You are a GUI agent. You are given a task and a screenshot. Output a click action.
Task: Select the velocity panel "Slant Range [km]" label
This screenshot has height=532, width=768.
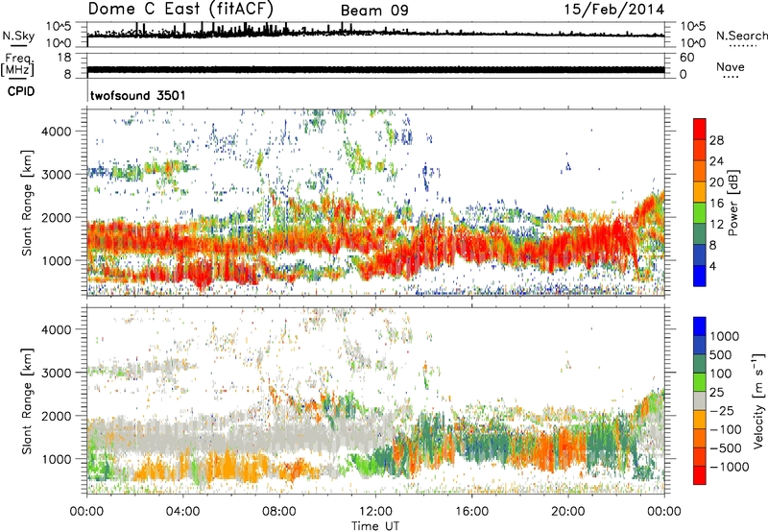click(x=27, y=401)
